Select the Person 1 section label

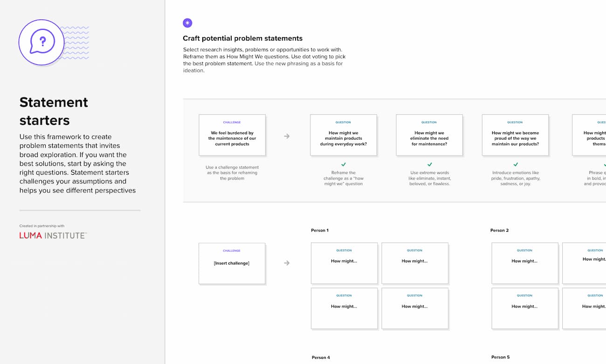320,230
